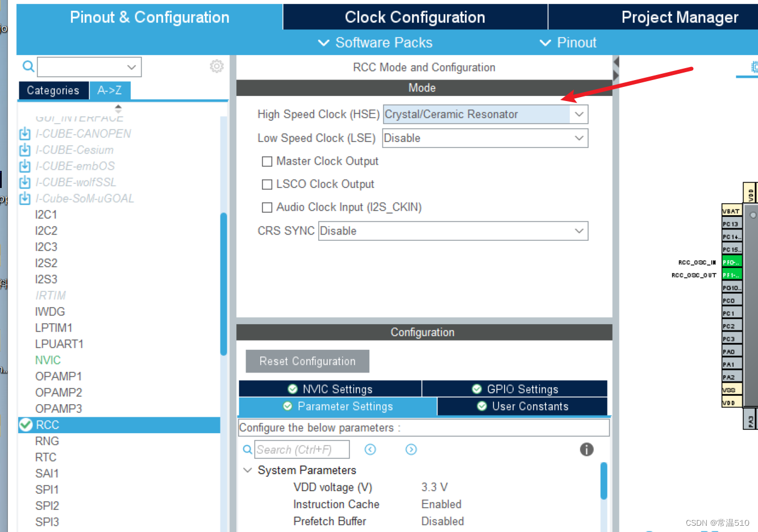Image resolution: width=758 pixels, height=532 pixels.
Task: Click the PG10 pin on the chip
Action: click(x=732, y=288)
